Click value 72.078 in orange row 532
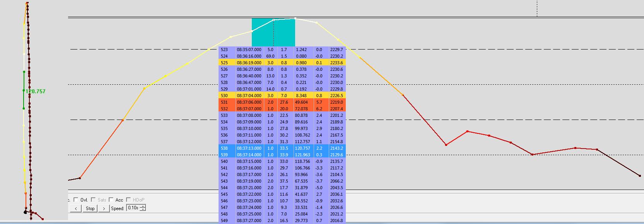This screenshot has height=224, width=644. pos(301,109)
